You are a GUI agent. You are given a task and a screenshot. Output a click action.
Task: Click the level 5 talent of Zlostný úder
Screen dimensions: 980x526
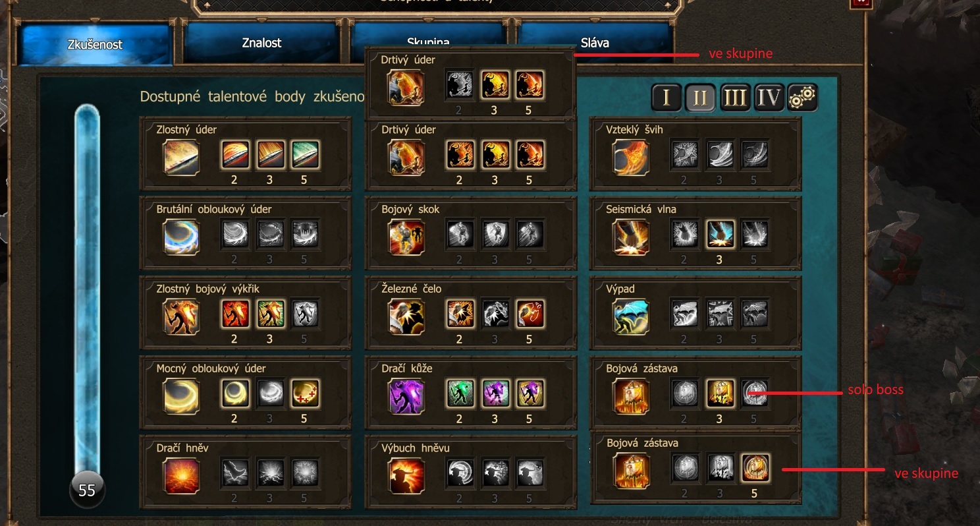(x=304, y=154)
